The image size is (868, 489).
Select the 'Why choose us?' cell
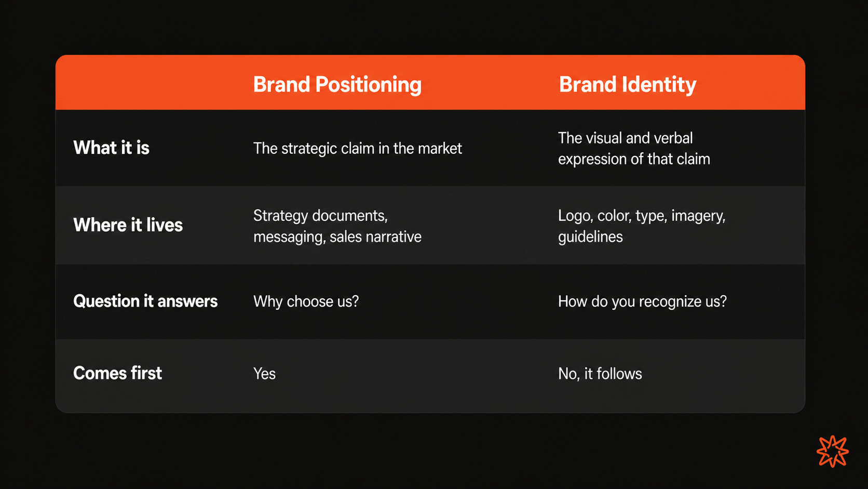[306, 301]
